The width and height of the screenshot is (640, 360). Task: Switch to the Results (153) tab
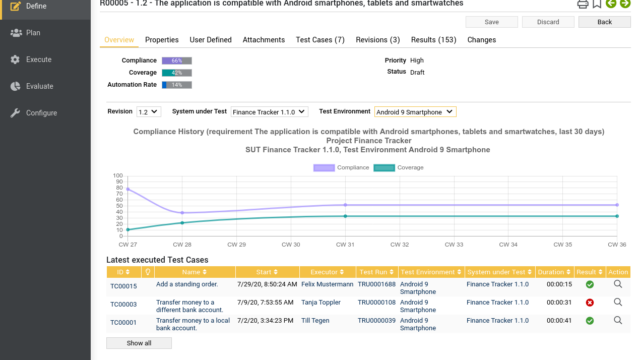click(433, 40)
